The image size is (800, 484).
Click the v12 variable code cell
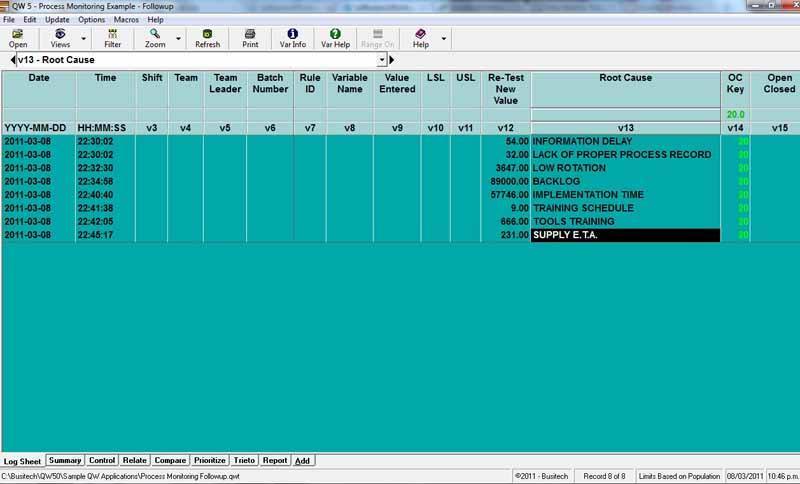point(506,128)
